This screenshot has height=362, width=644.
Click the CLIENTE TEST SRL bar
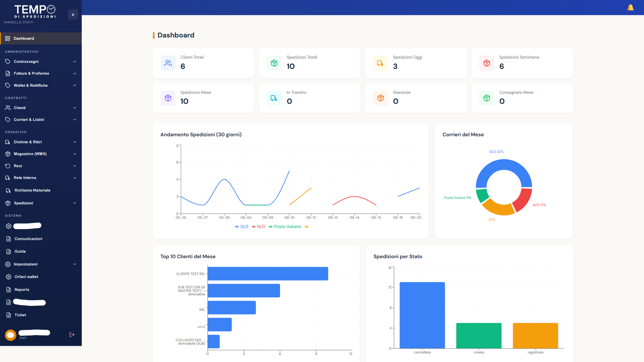pos(268,274)
